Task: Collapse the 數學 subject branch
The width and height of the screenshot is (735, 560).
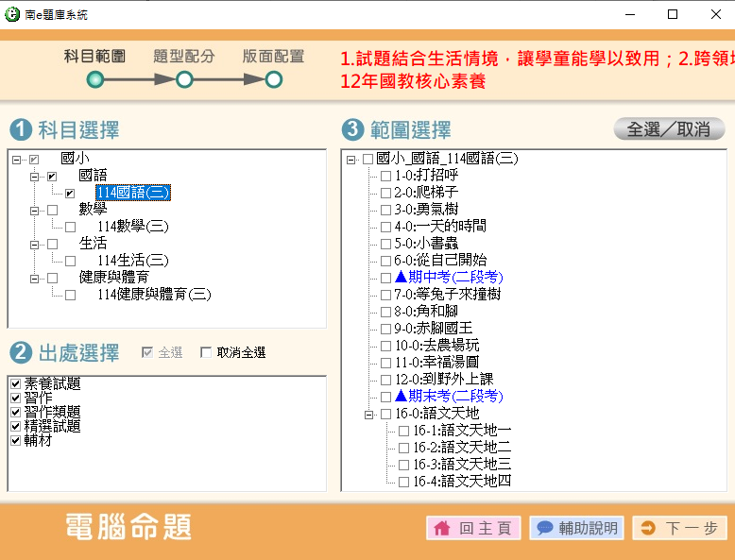Action: point(34,210)
